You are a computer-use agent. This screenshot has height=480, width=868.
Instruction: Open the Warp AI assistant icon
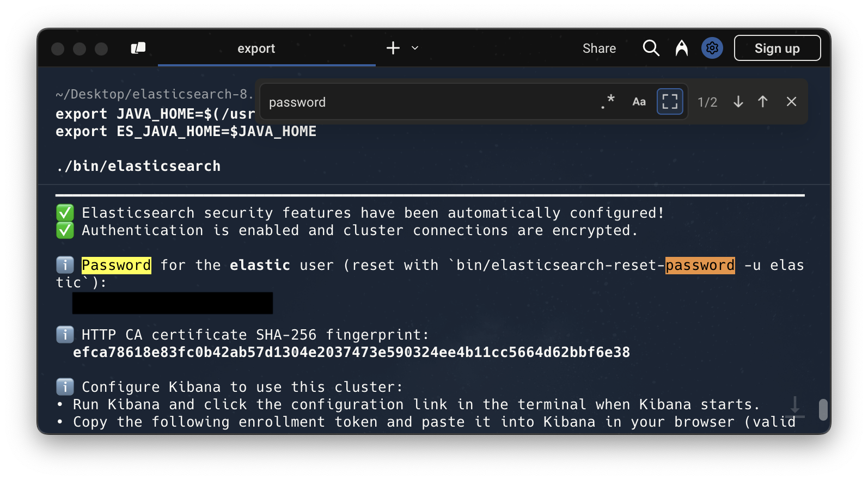click(681, 48)
